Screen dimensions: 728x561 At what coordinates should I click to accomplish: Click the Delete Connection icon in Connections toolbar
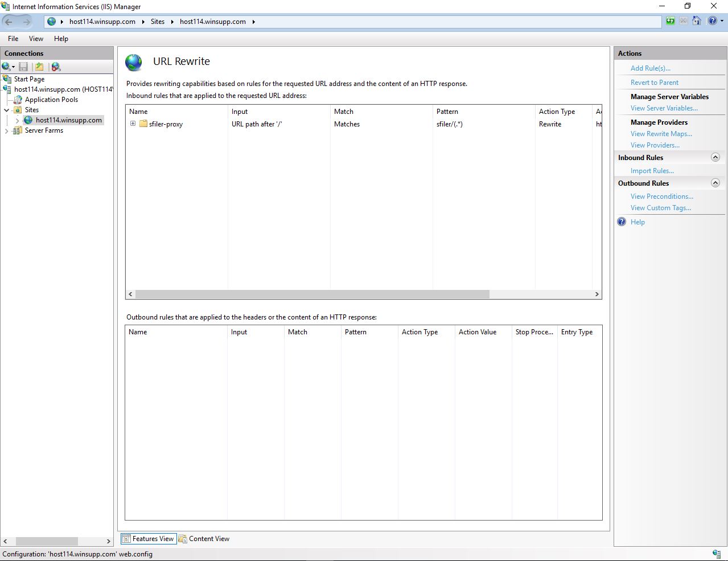click(x=56, y=67)
